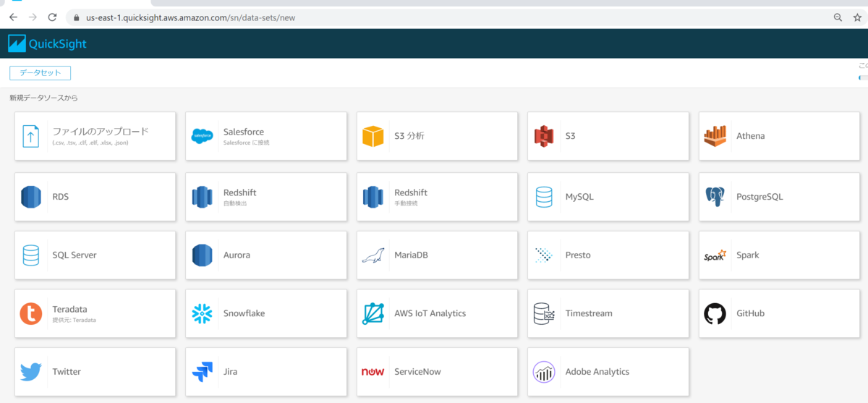This screenshot has height=403, width=868.
Task: Select the Twitter bird icon
Action: coord(31,372)
